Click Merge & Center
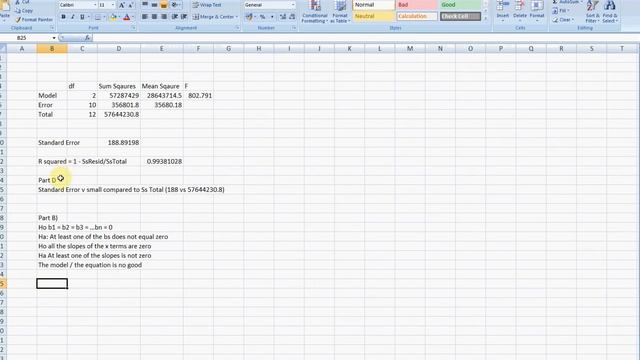Image resolution: width=640 pixels, height=360 pixels. click(x=213, y=17)
